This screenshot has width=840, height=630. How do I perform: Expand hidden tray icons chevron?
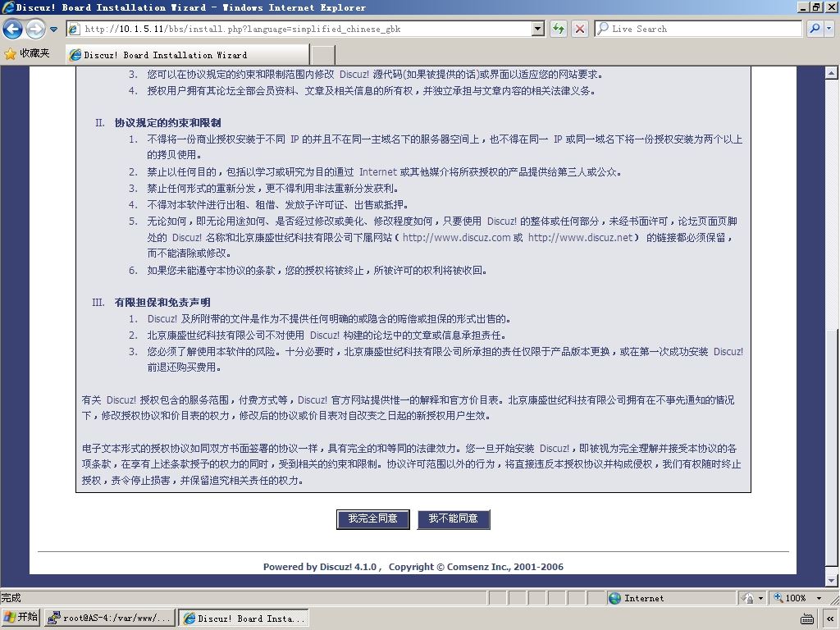[830, 619]
